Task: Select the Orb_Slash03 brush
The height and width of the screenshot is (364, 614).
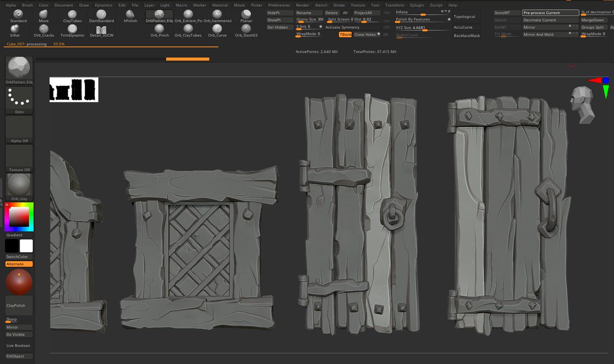Action: click(x=246, y=31)
